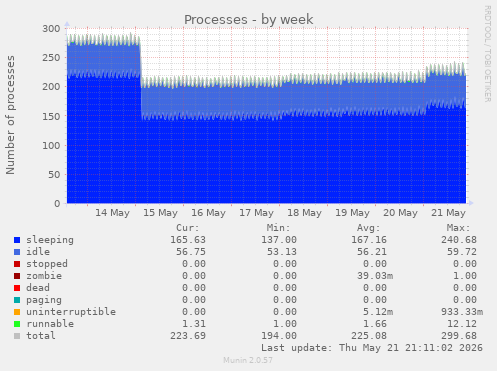Click the '20 May' x-axis label

coord(400,213)
